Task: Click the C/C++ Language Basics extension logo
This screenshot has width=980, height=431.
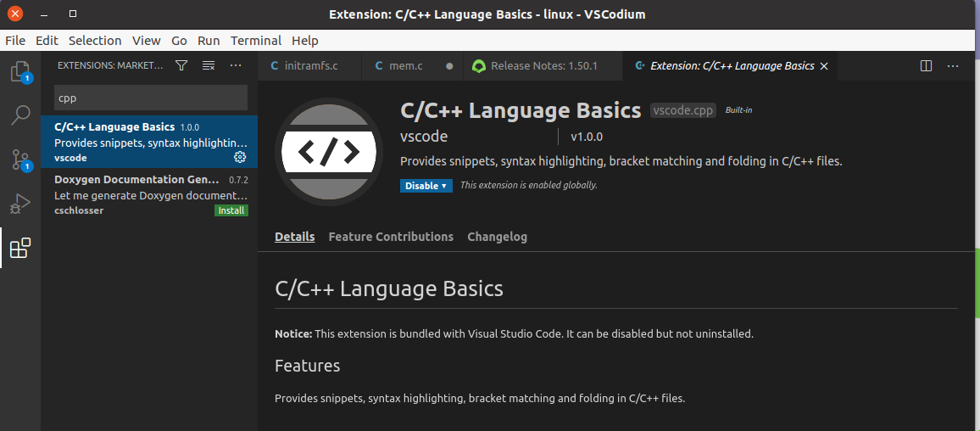Action: pos(329,152)
